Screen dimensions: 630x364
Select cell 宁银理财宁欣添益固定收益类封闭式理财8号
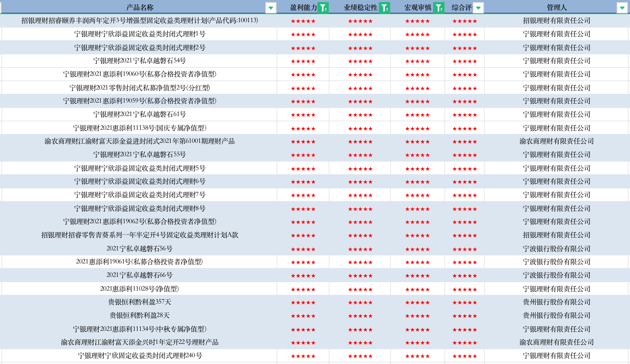click(139, 208)
